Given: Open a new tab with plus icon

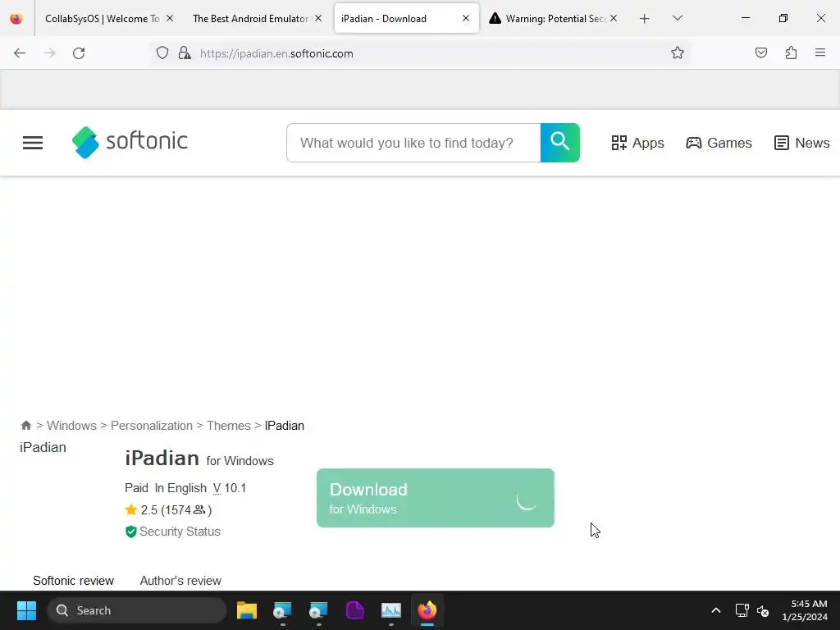Looking at the screenshot, I should pyautogui.click(x=645, y=19).
